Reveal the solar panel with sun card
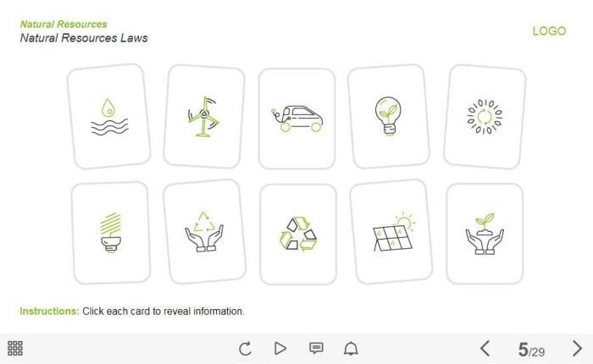This screenshot has height=364, width=593. pyautogui.click(x=391, y=232)
